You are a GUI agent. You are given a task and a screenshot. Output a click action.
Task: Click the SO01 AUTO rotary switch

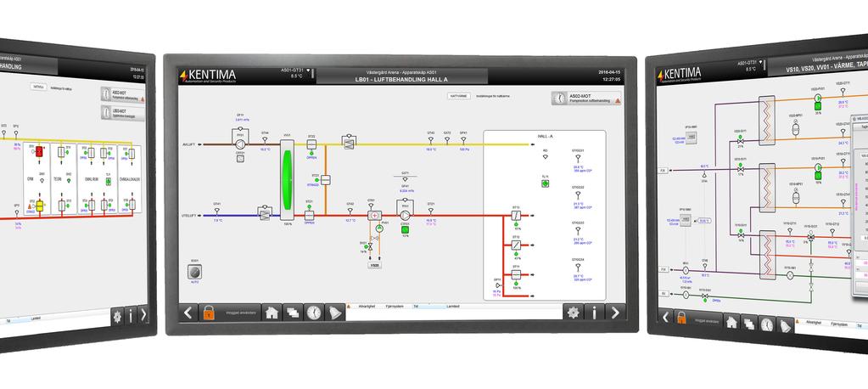point(195,272)
